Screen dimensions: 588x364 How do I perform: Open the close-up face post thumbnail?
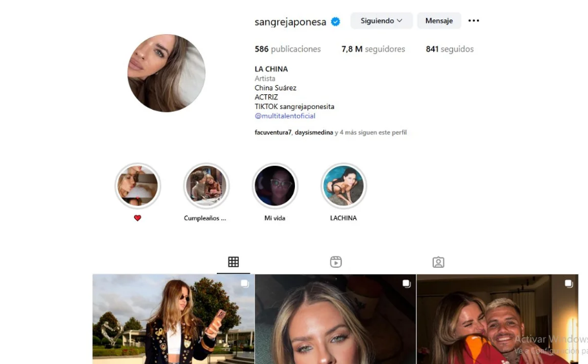(x=335, y=319)
